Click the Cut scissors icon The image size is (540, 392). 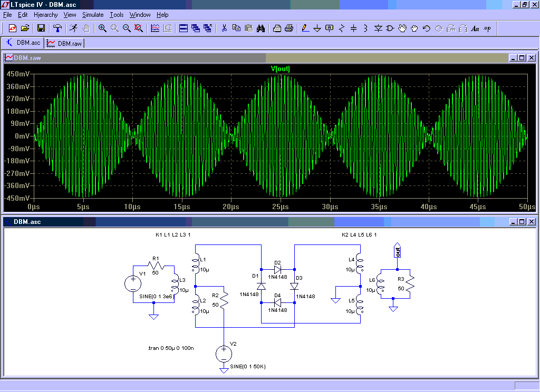click(224, 28)
